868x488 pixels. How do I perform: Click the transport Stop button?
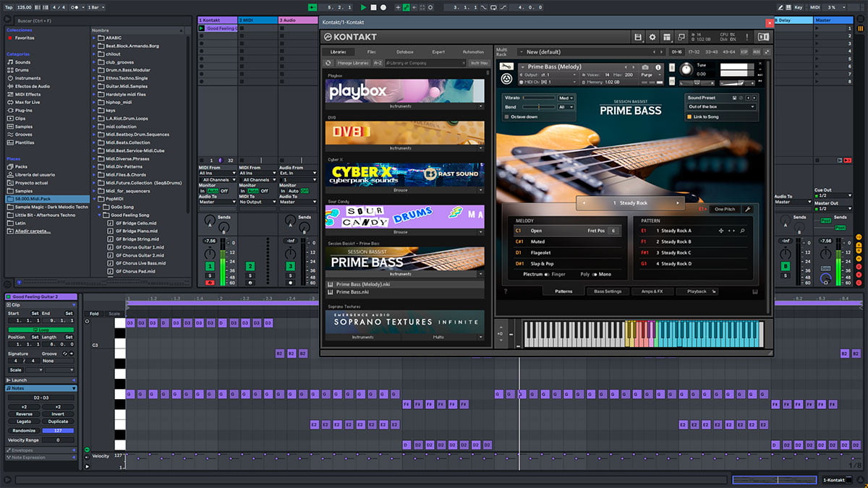tap(373, 7)
